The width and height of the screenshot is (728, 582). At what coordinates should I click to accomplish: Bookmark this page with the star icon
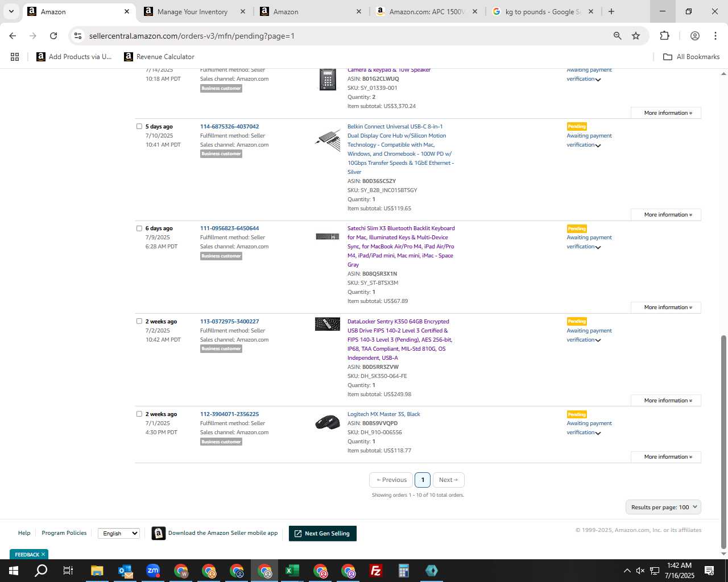click(x=636, y=36)
